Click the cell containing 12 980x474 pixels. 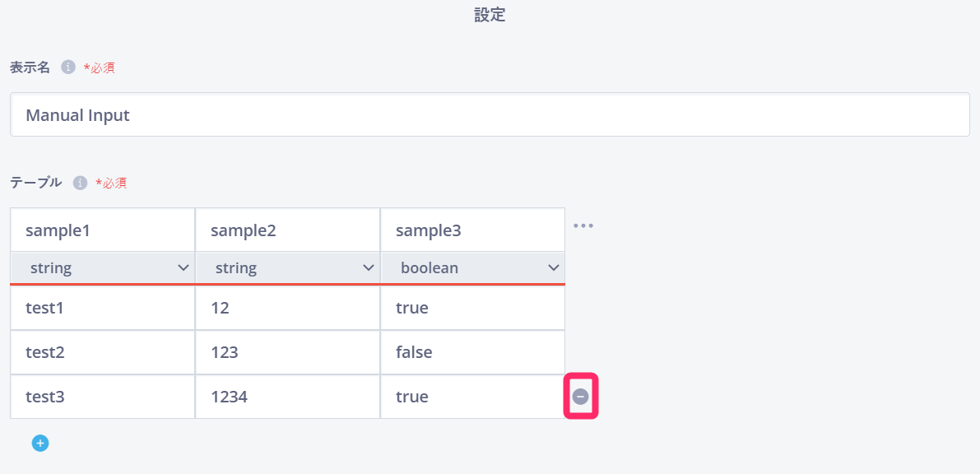tap(287, 308)
